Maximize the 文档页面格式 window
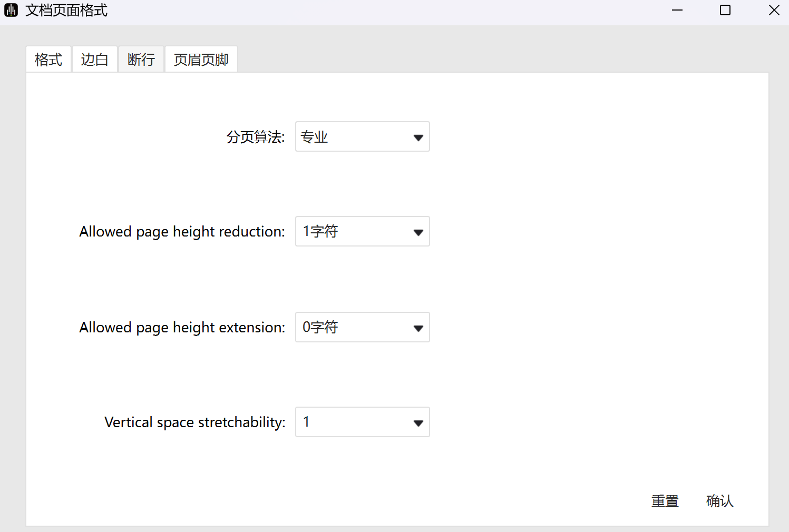Viewport: 789px width, 532px height. [x=725, y=10]
